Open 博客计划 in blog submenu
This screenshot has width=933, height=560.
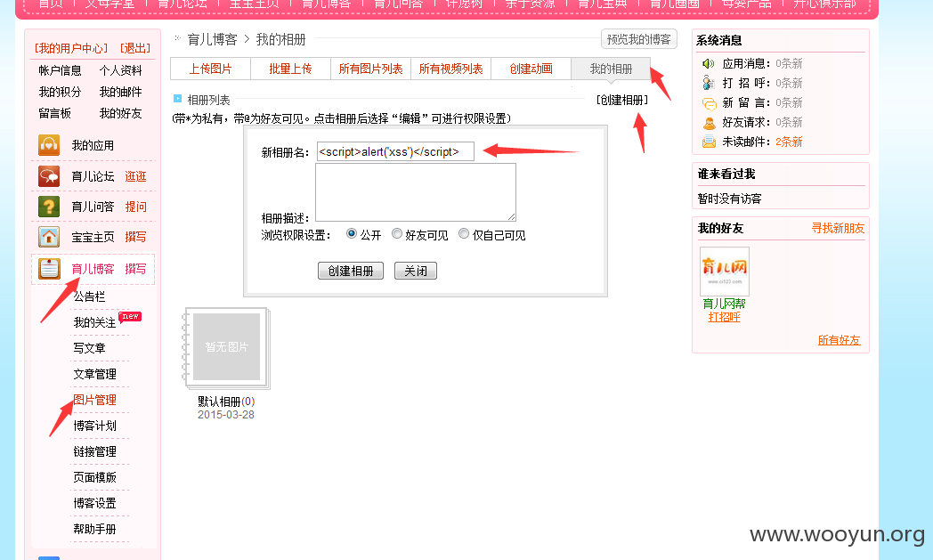pos(94,426)
